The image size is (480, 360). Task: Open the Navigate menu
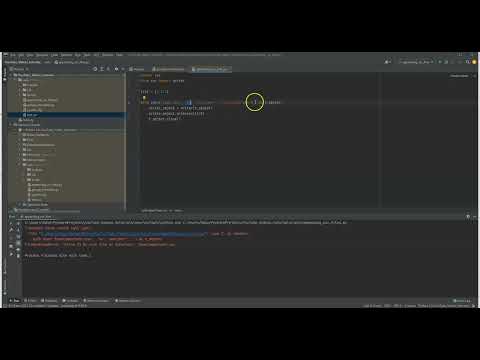[x=42, y=55]
